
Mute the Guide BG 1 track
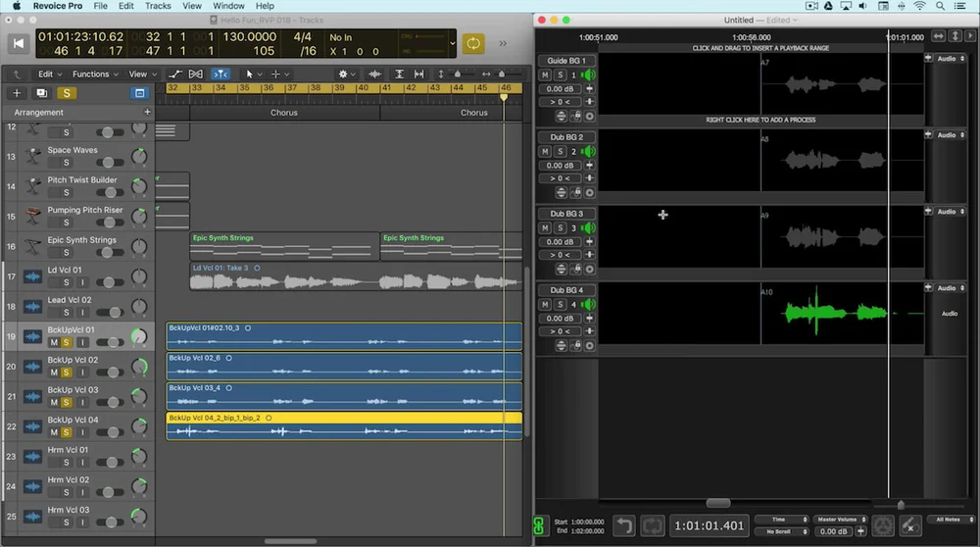coord(545,75)
